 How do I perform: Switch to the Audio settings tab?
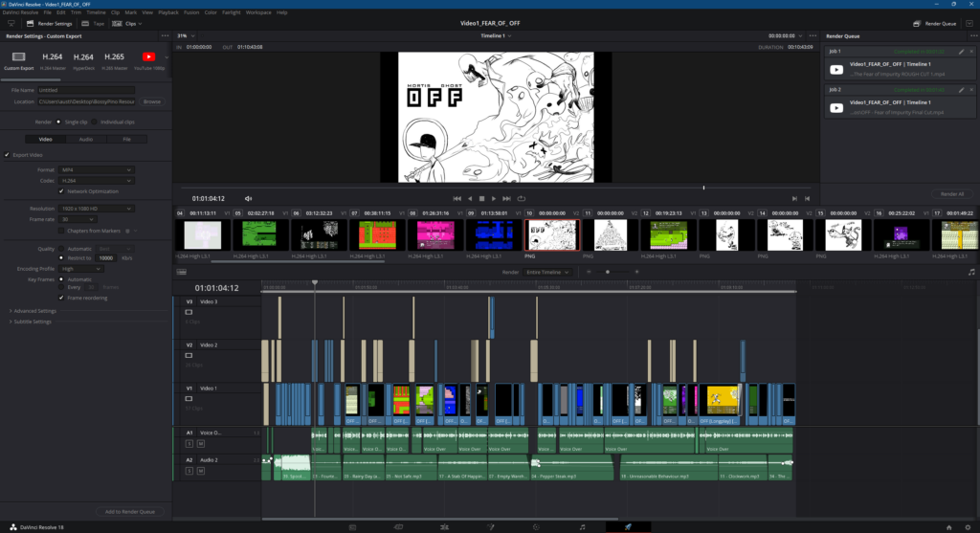pos(86,139)
